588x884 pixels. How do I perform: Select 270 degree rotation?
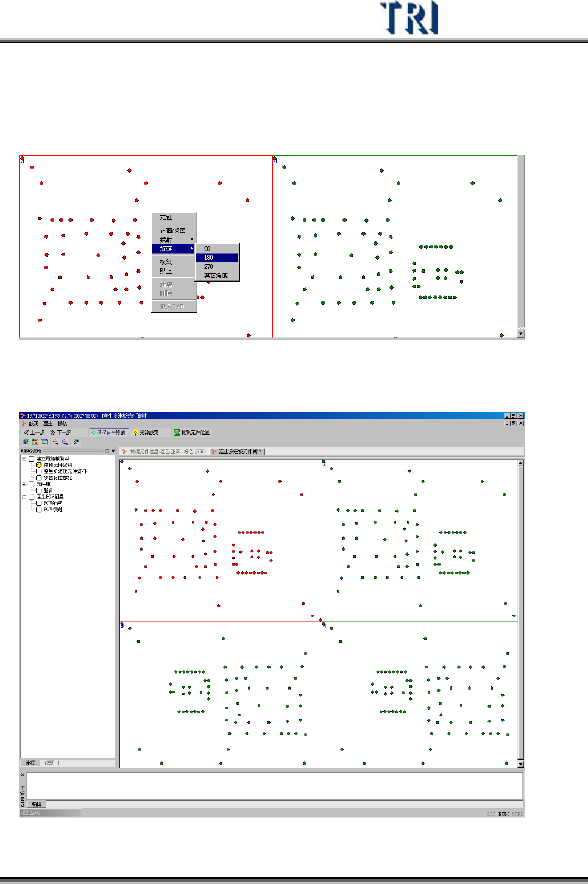[x=217, y=266]
